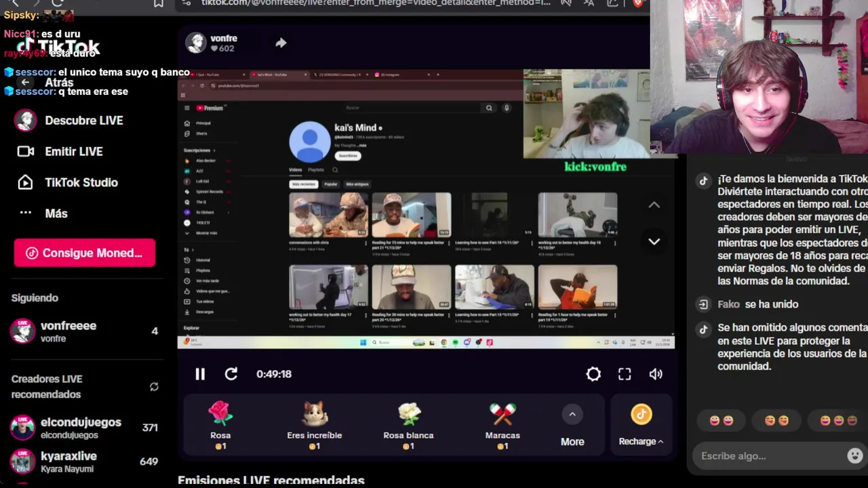Click the Escribe algo chat field

click(x=770, y=456)
